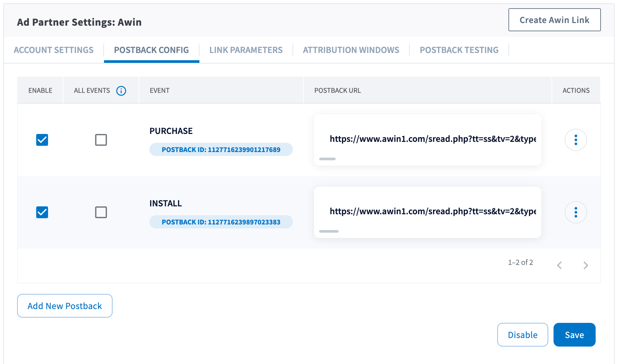Open actions menu for INSTALL postback
Image resolution: width=620 pixels, height=364 pixels.
[x=576, y=212]
